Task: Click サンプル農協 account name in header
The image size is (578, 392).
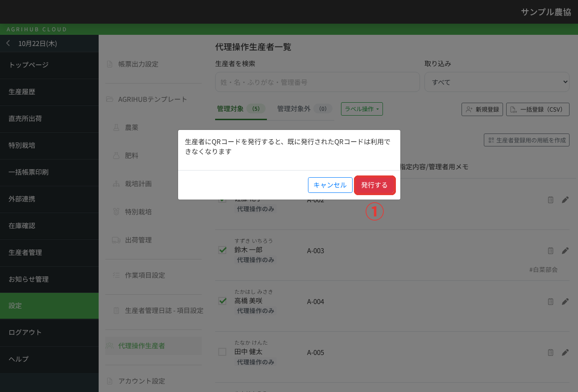Action: click(546, 12)
